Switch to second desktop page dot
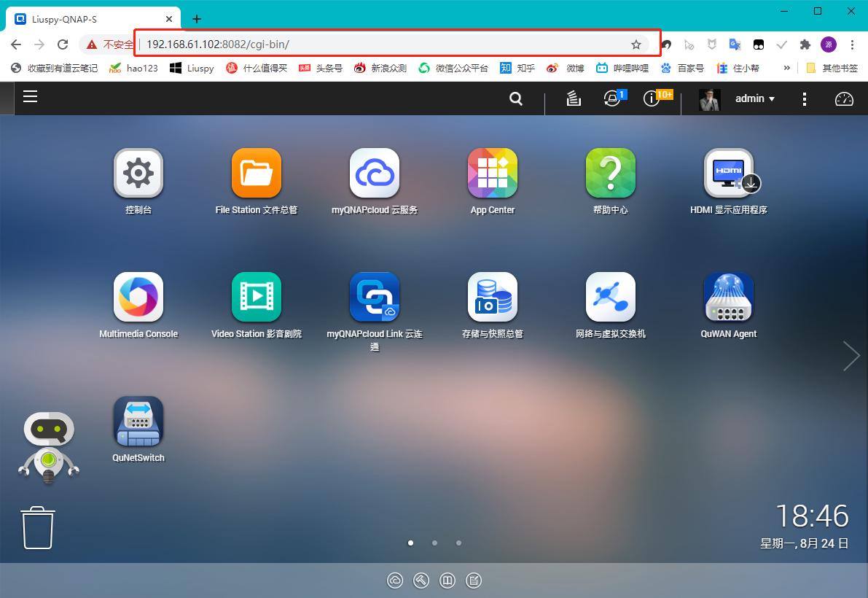Image resolution: width=868 pixels, height=598 pixels. click(x=434, y=543)
